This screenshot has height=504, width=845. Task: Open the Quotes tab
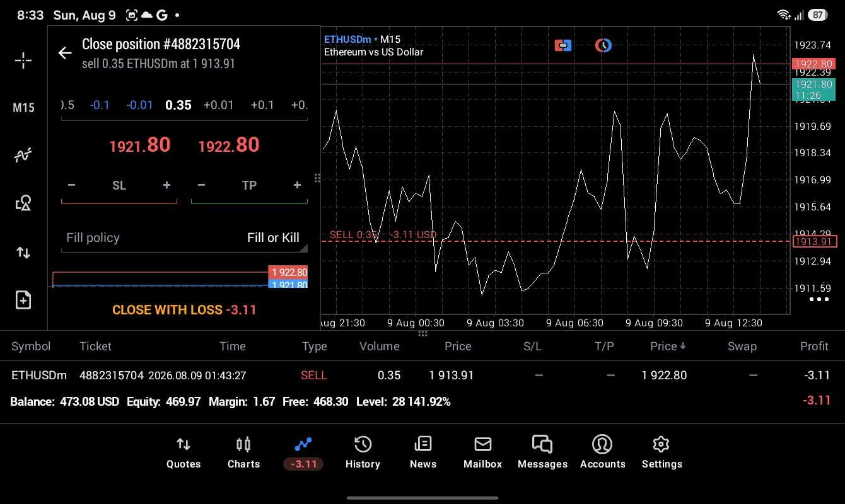click(x=184, y=452)
